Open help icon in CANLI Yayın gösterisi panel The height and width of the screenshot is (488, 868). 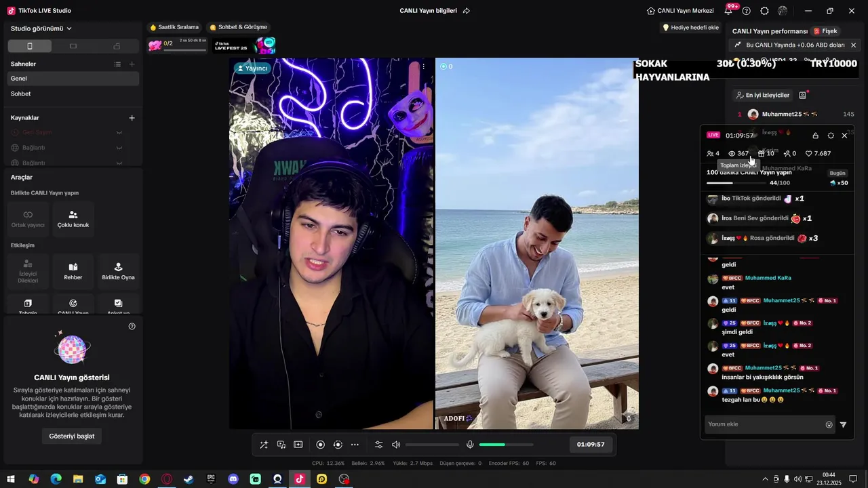[x=132, y=326]
